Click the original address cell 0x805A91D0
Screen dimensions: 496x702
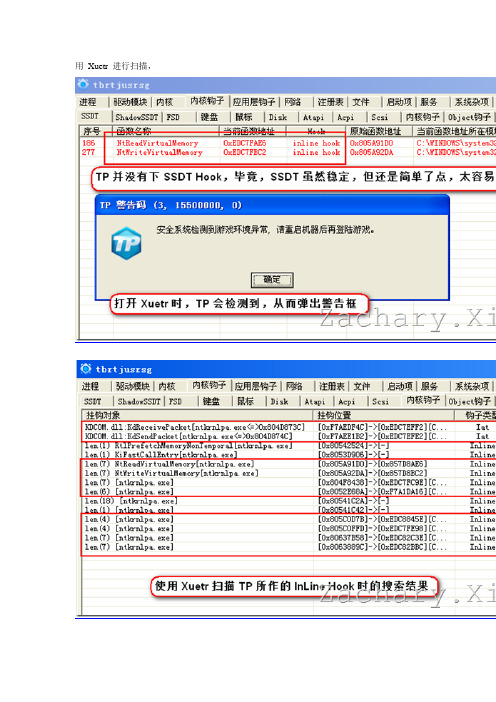pos(371,143)
